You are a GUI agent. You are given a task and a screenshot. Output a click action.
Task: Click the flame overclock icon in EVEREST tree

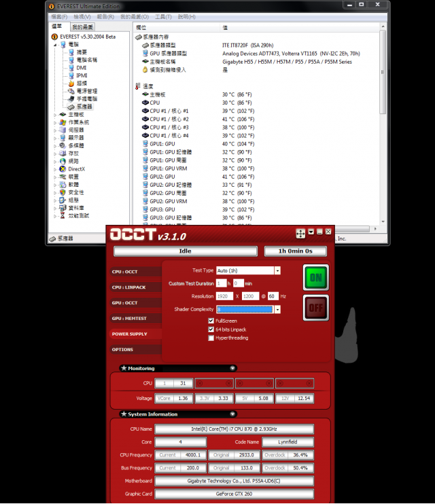coord(71,84)
